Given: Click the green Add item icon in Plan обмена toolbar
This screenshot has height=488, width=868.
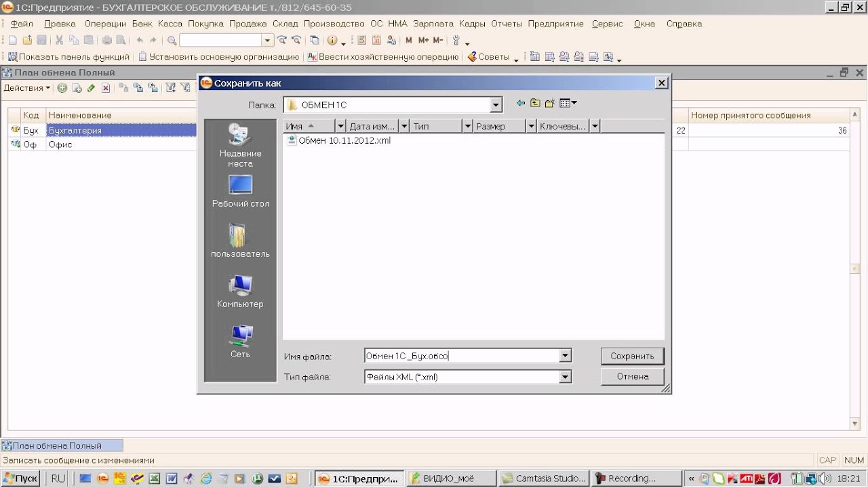Looking at the screenshot, I should click(x=62, y=87).
